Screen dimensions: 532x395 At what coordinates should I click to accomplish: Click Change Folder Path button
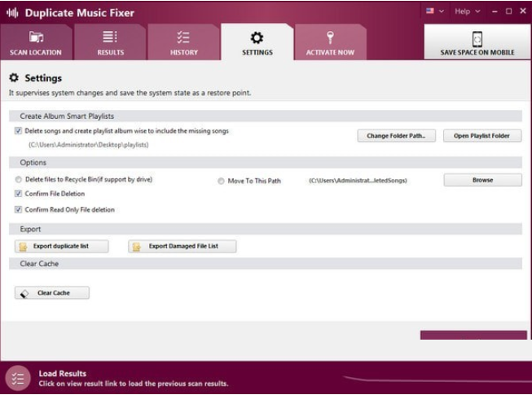point(396,136)
